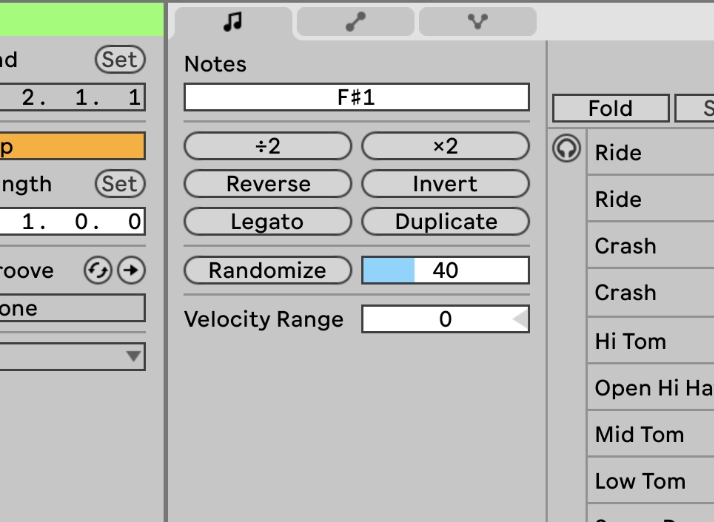Toggle the orange loop button
Viewport: 714px width, 522px height.
coord(72,146)
